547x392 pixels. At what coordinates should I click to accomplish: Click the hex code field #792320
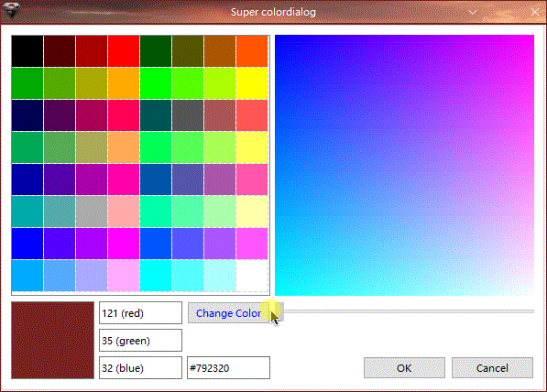(x=228, y=367)
